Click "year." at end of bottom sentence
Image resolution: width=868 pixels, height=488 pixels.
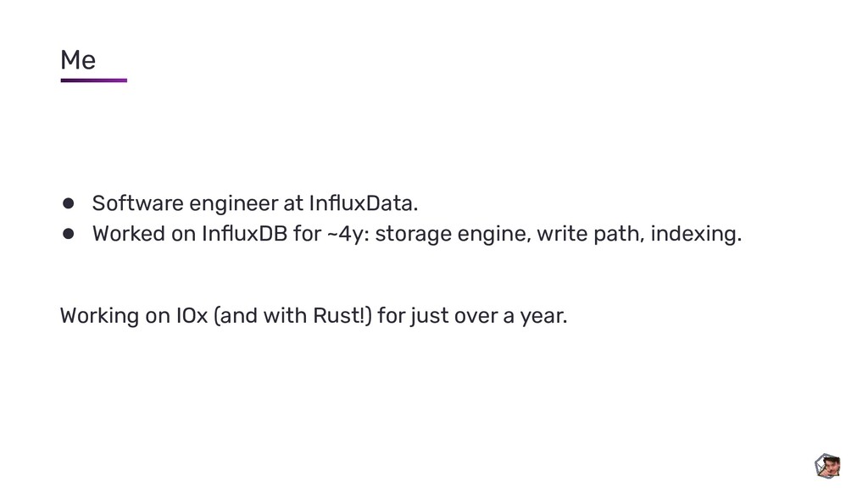coord(543,317)
